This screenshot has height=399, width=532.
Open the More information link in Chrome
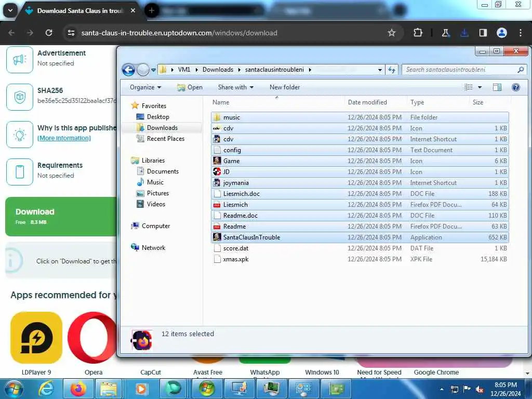click(64, 138)
